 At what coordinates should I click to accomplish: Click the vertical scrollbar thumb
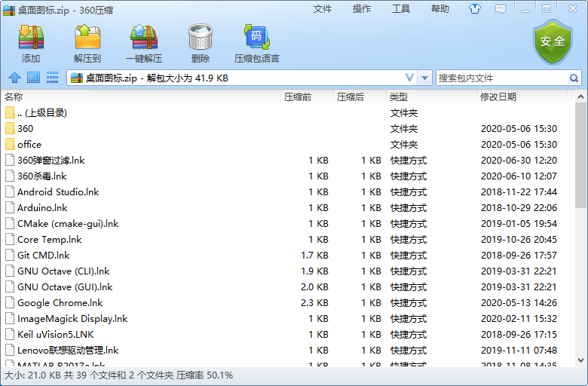click(581, 155)
